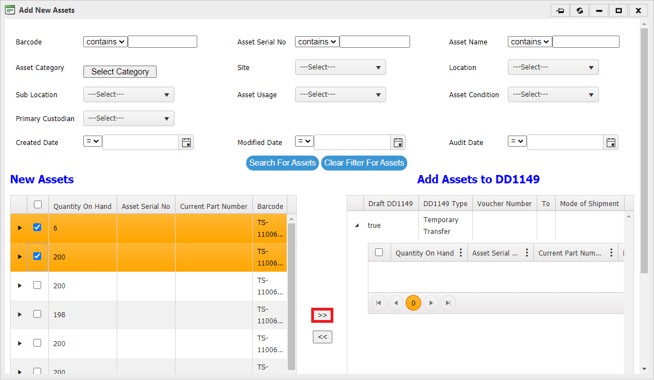Viewport: 654px width, 380px height.
Task: Toggle select-all checkbox in DD1149 sub-grid
Action: (379, 252)
